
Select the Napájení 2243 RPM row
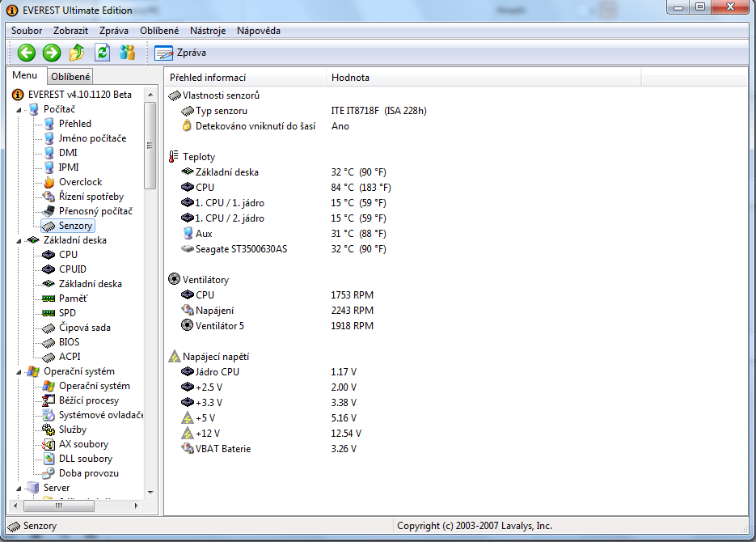277,311
